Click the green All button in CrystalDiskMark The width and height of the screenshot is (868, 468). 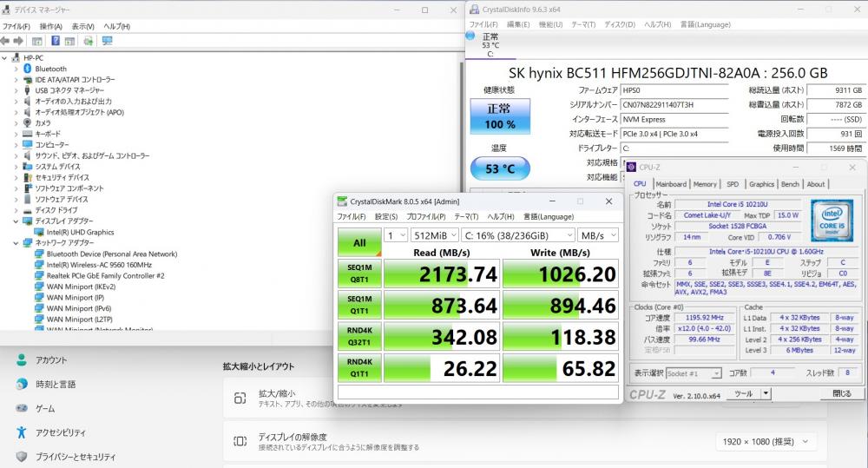pyautogui.click(x=359, y=242)
